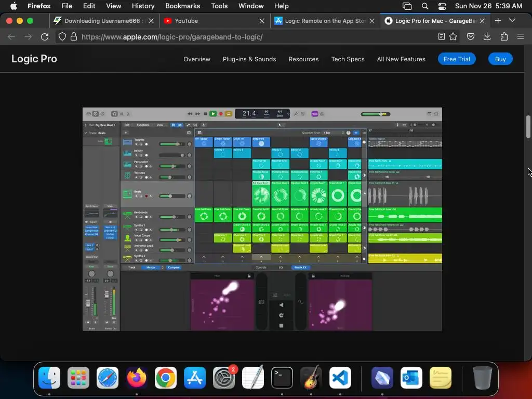Open the Resources page link
This screenshot has width=532, height=399.
tap(303, 59)
